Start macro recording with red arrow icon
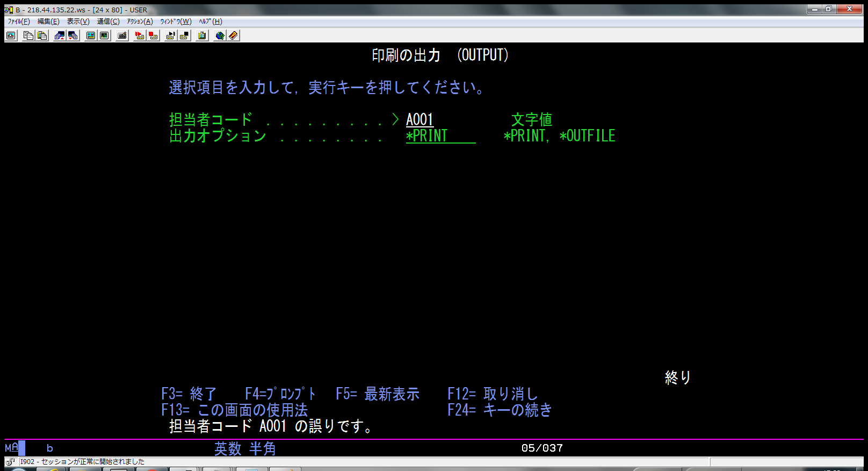The image size is (868, 471). pos(140,35)
